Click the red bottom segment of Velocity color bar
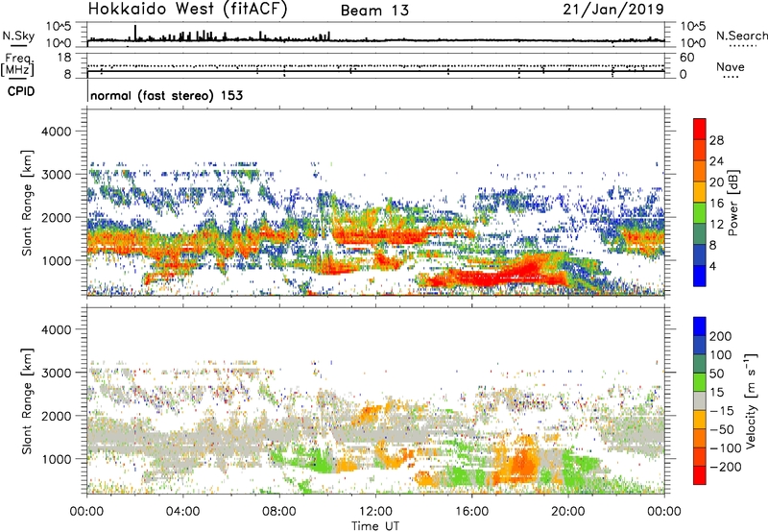 click(x=700, y=475)
